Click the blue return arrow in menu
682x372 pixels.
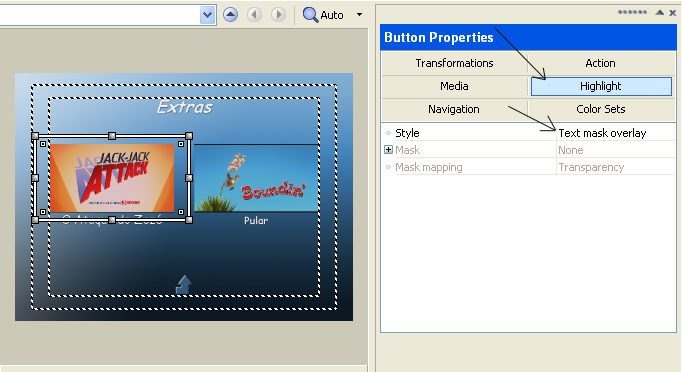coord(183,285)
